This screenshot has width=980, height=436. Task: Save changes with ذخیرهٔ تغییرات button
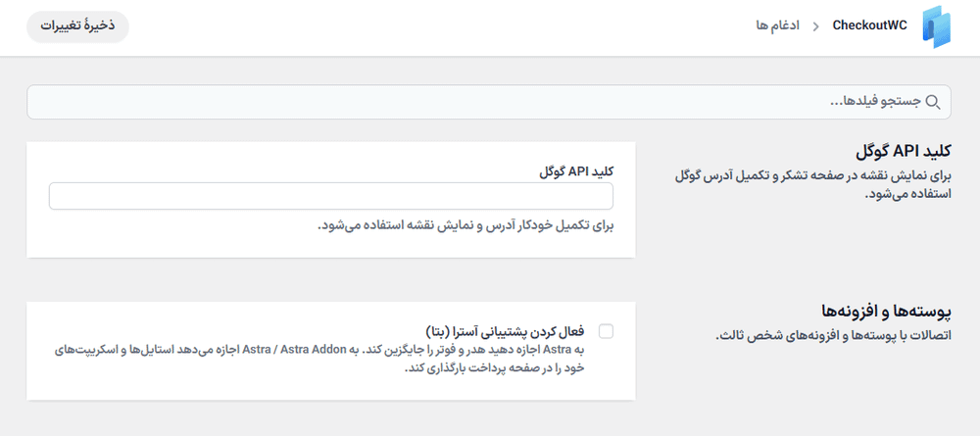pos(78,26)
